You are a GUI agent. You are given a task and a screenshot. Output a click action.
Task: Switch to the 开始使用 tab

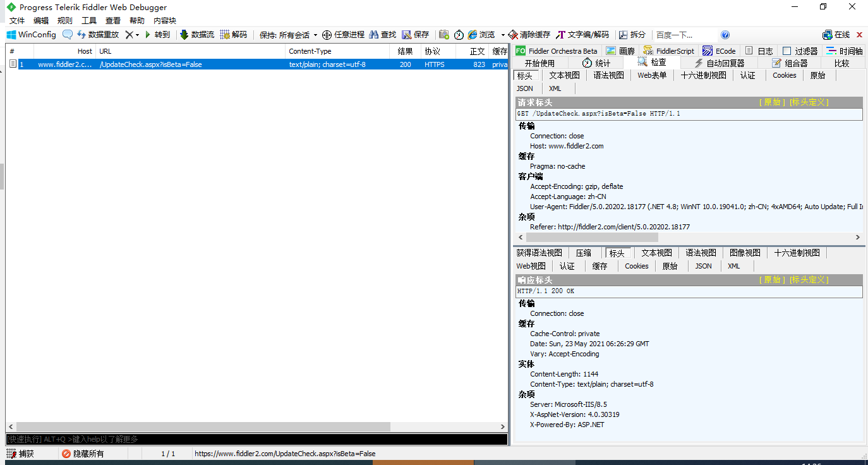pyautogui.click(x=540, y=63)
